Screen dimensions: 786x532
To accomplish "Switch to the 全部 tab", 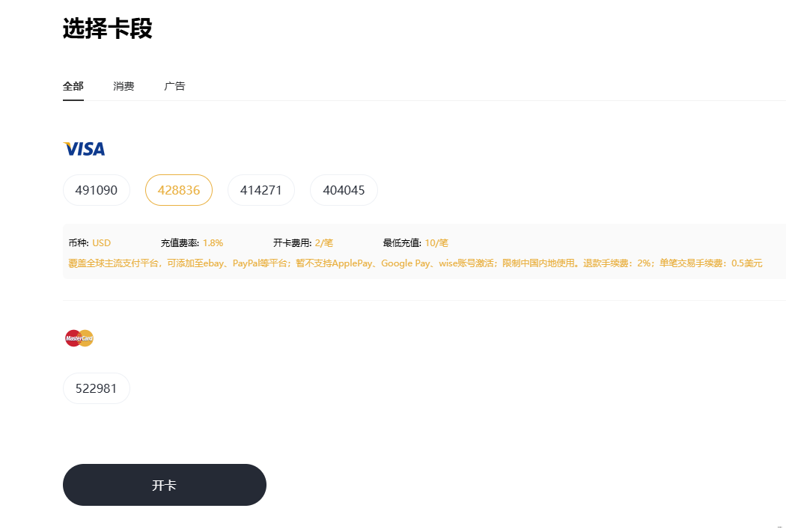I will click(x=73, y=86).
